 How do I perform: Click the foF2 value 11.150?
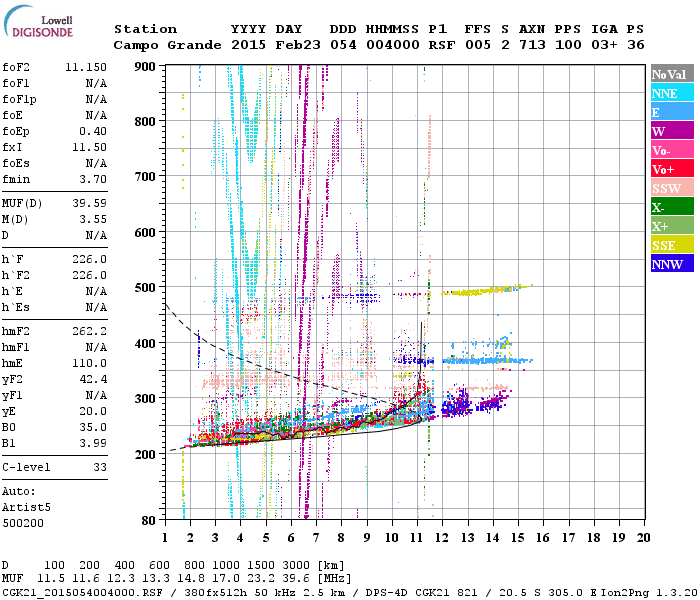click(x=86, y=67)
